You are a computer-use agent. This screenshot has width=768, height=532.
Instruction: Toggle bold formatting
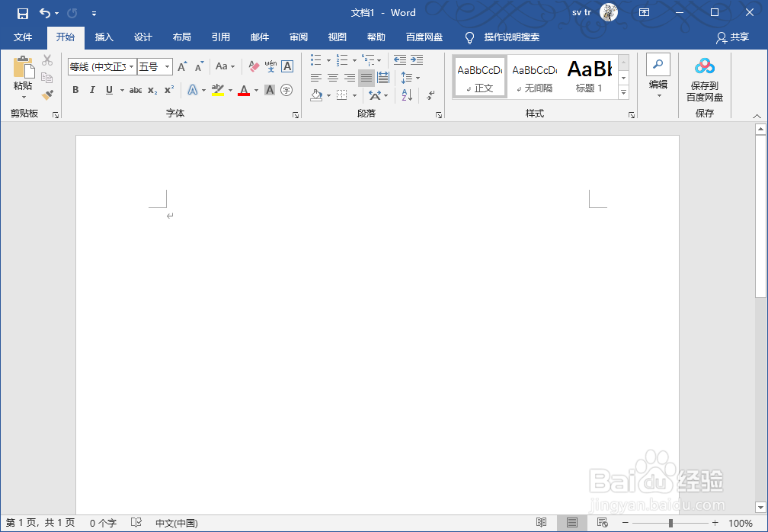coord(75,90)
